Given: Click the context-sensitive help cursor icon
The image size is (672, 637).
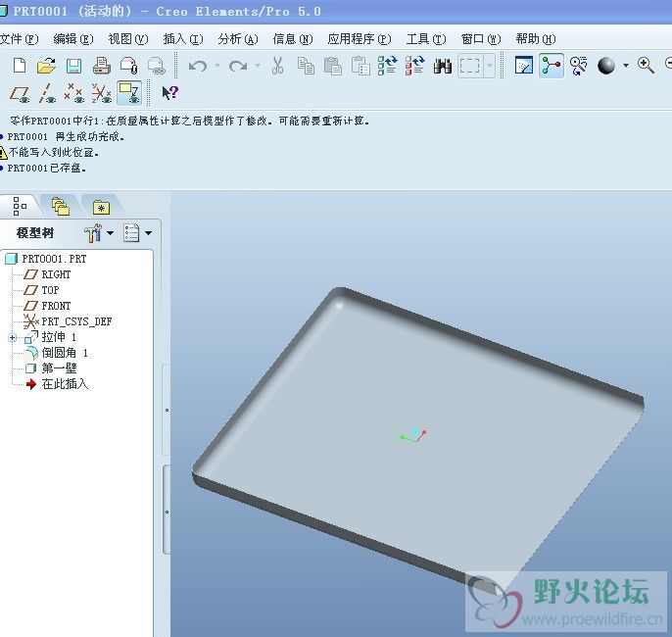Looking at the screenshot, I should (169, 92).
